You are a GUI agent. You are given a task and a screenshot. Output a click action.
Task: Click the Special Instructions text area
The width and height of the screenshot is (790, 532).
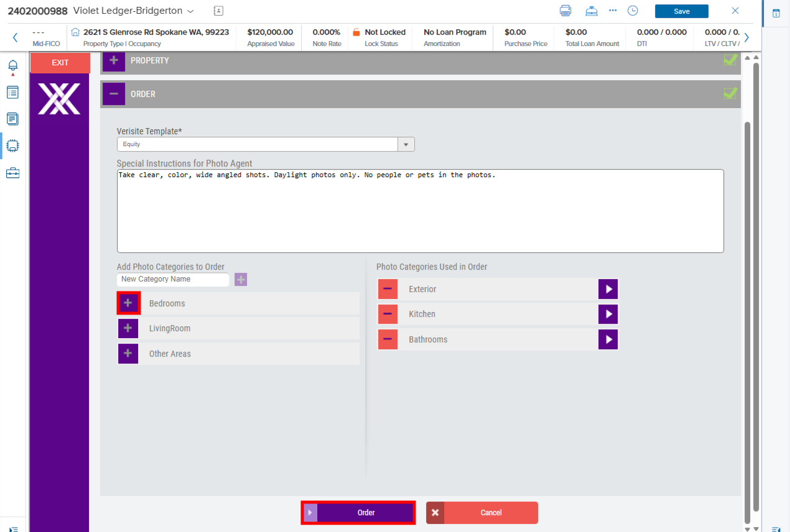pos(421,211)
